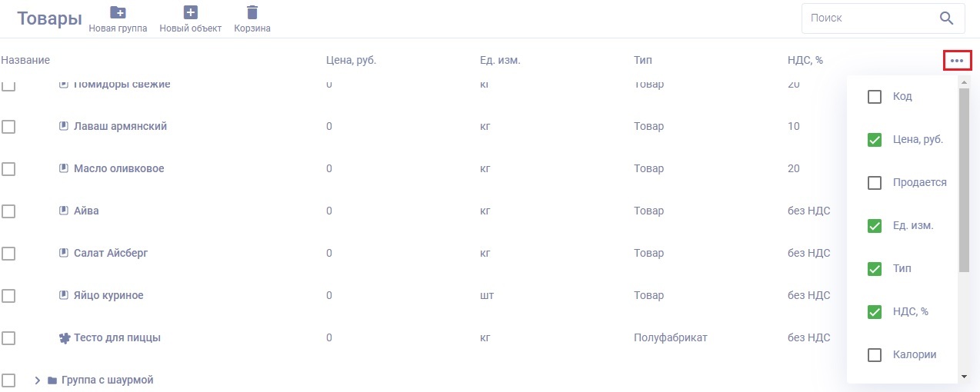This screenshot has width=980, height=392.
Task: Uncheck the Цена, руб. column checkbox
Action: [874, 140]
